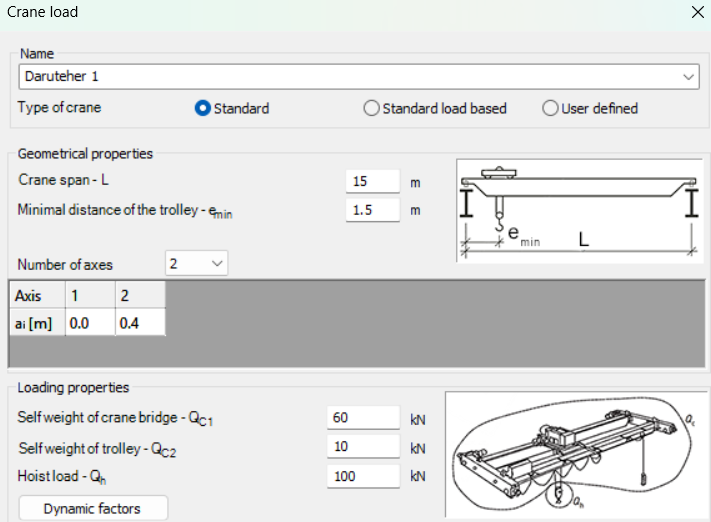
Task: Open the Dynamic factors dialog
Action: click(x=93, y=508)
